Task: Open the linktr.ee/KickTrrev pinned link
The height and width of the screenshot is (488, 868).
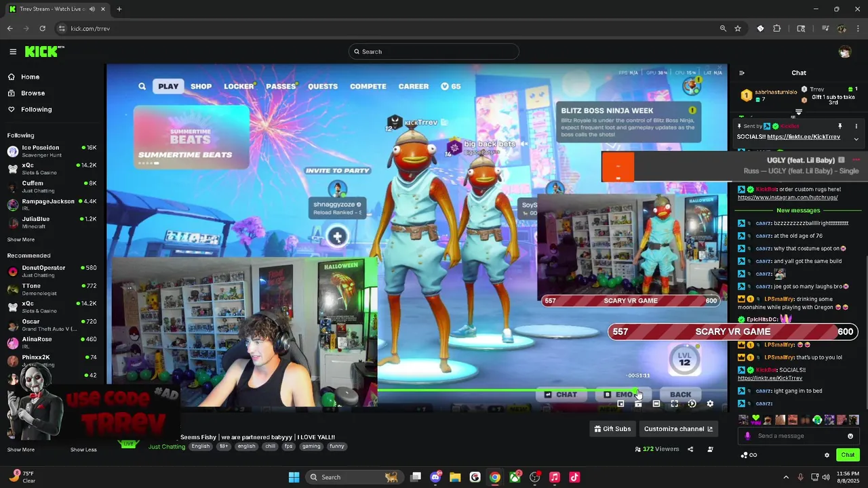Action: click(x=803, y=137)
